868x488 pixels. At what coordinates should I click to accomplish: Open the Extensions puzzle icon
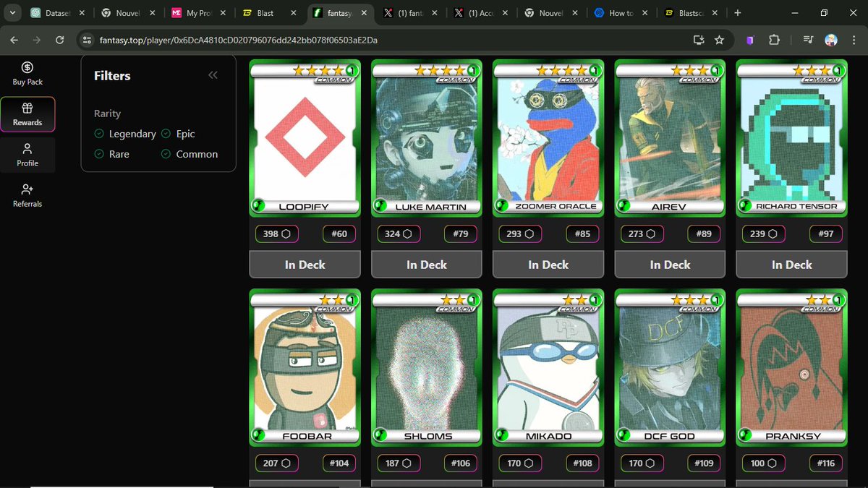point(774,40)
